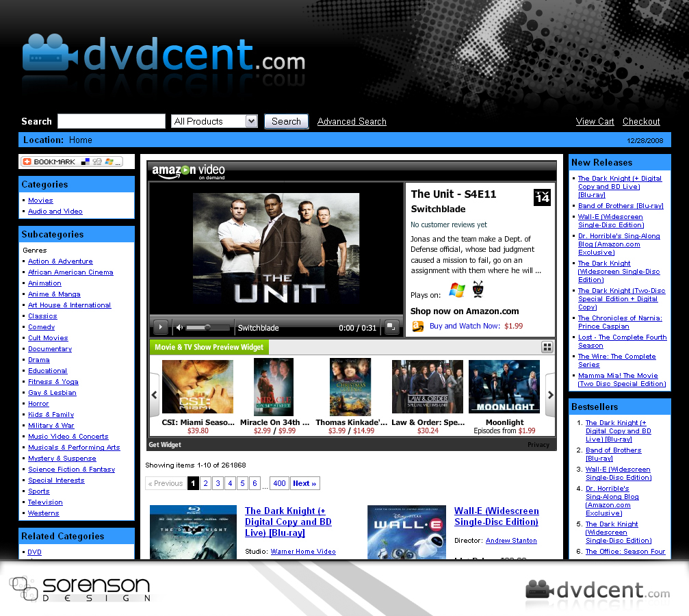Show next titles in widget carousel
The image size is (689, 616).
(x=550, y=394)
